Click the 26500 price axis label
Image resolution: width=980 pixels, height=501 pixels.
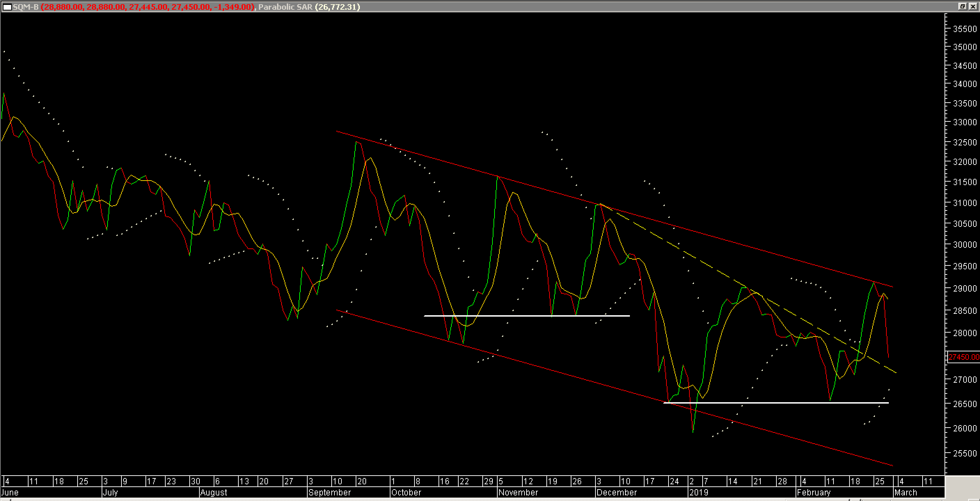(x=965, y=404)
